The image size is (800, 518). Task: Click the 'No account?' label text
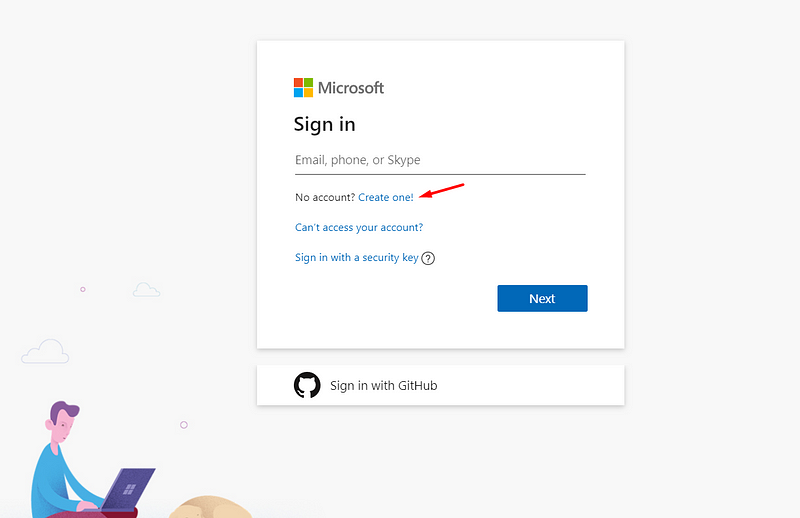click(325, 198)
